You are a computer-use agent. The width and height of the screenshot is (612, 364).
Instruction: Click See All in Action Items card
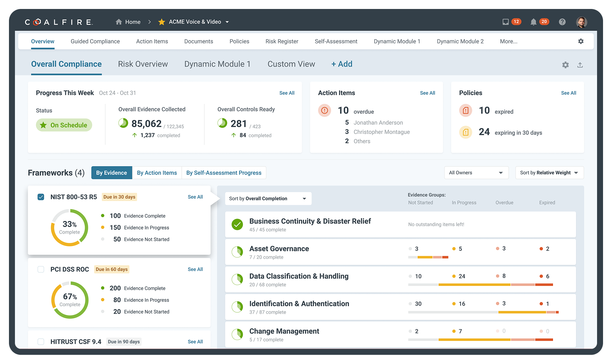point(427,93)
